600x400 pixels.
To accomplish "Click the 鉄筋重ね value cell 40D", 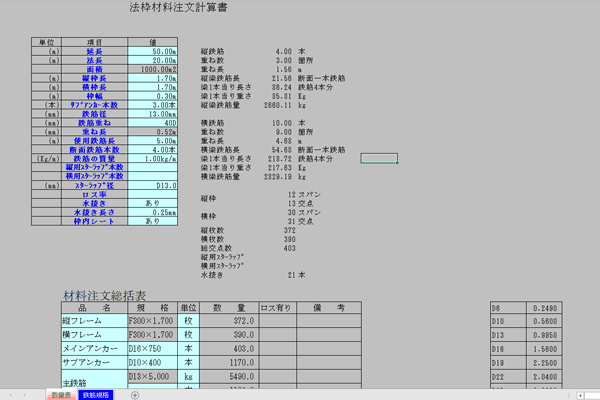I will pos(155,122).
